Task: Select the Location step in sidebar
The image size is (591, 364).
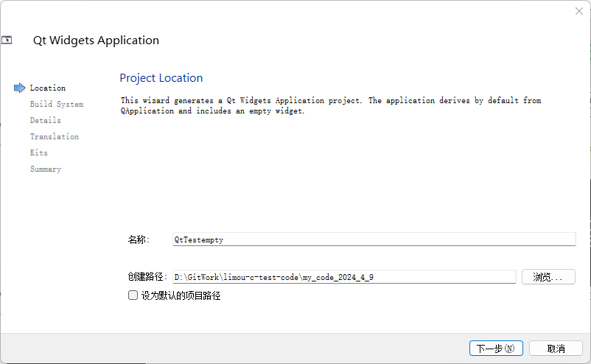Action: point(48,88)
